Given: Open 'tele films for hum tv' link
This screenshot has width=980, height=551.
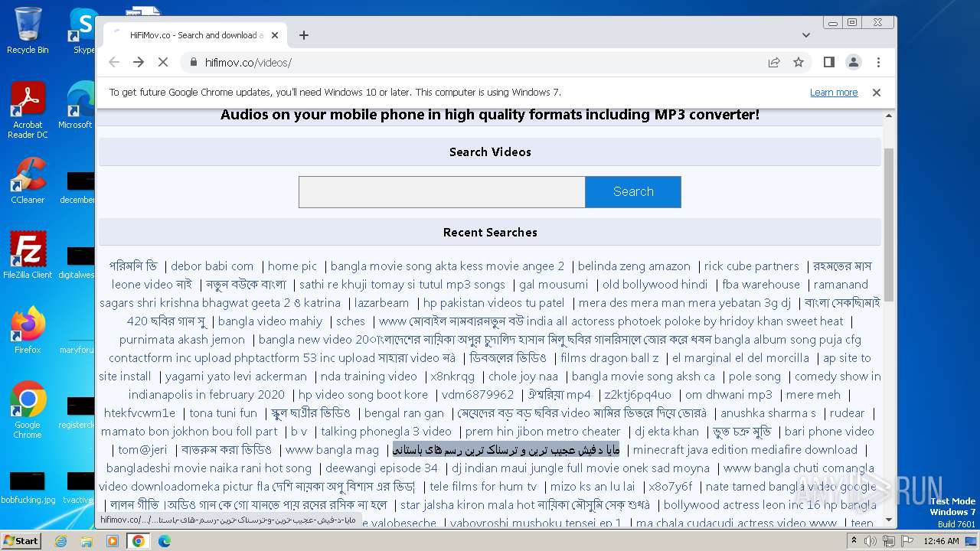Looking at the screenshot, I should coord(483,487).
